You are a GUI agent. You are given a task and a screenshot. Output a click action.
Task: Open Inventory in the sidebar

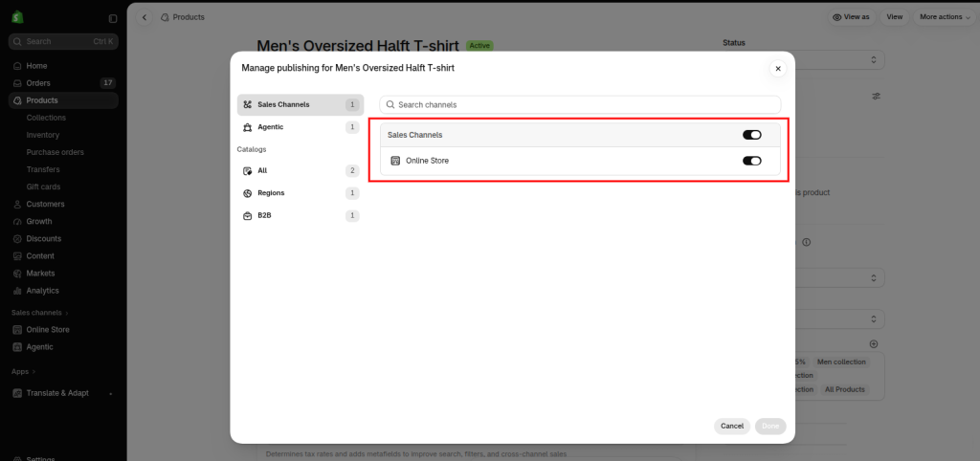point(42,135)
